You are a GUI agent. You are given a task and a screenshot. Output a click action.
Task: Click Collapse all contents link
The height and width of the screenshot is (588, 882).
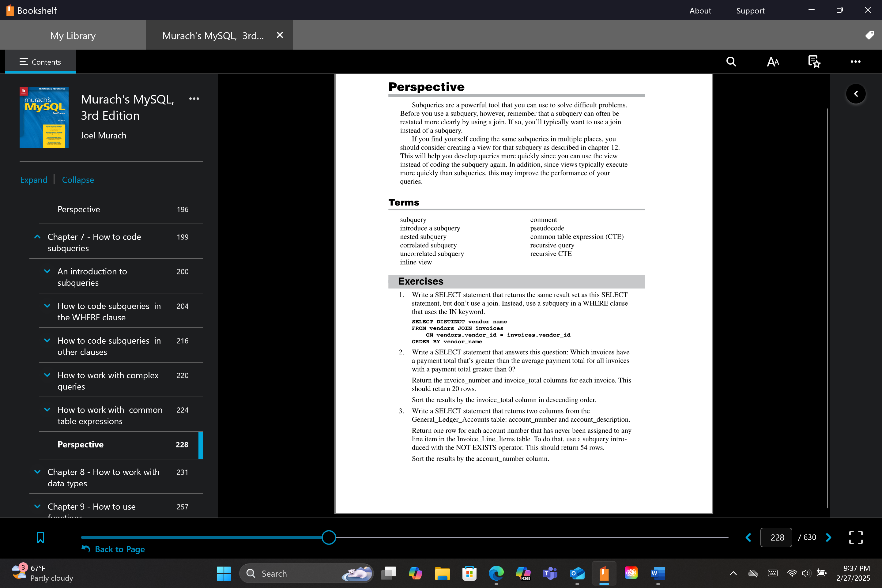[78, 180]
